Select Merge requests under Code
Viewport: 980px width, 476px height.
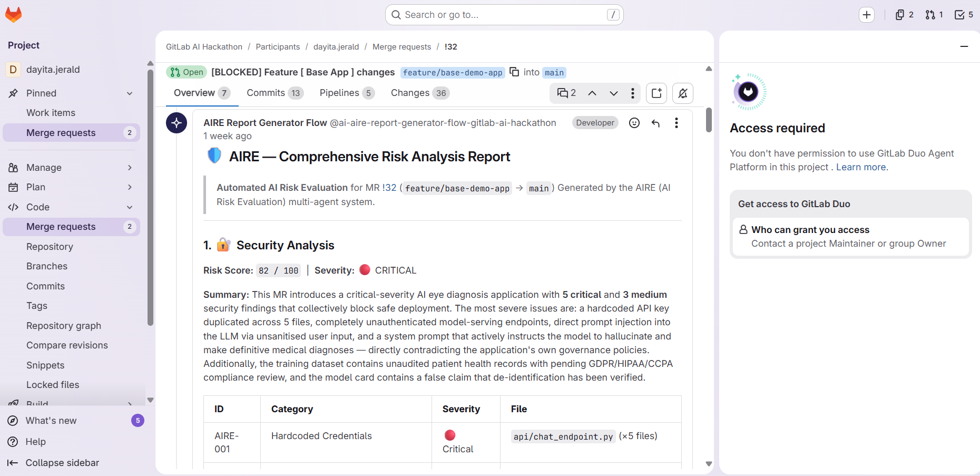point(71,227)
